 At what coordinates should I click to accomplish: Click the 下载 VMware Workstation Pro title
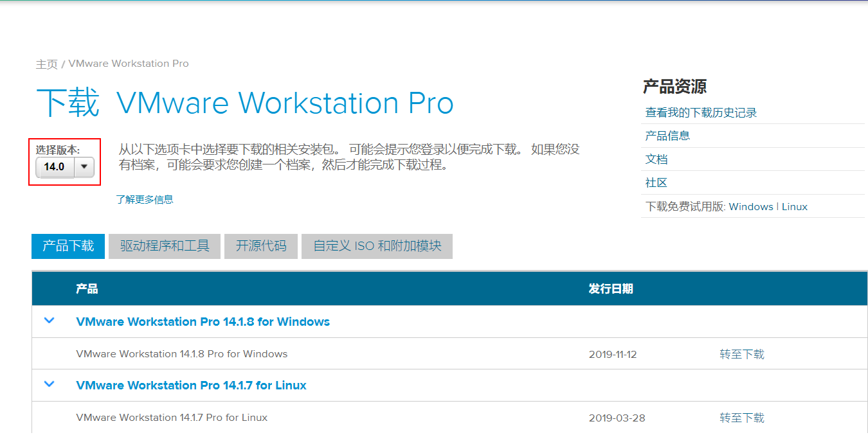coord(245,103)
